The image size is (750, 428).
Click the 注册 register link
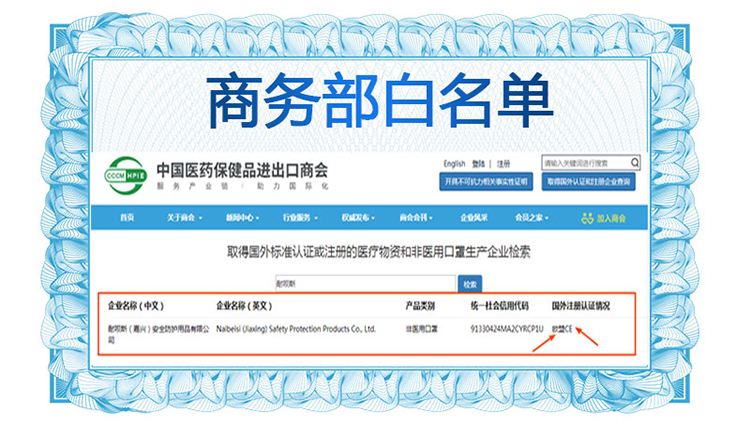[503, 164]
